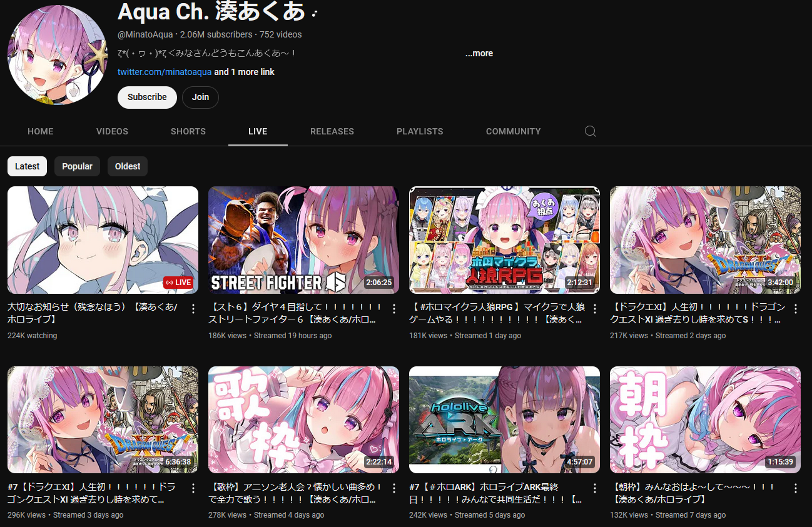The image size is (812, 527).
Task: Switch to the COMMUNITY tab
Action: click(514, 131)
